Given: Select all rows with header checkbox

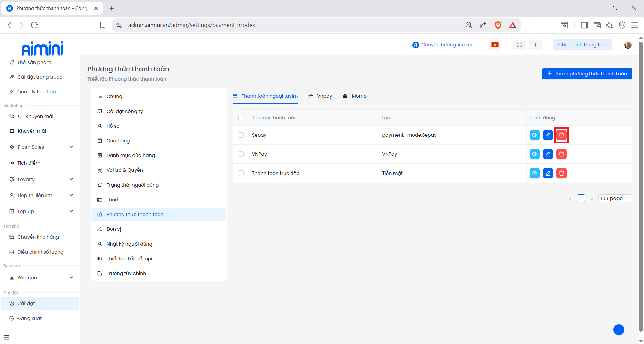Looking at the screenshot, I should (241, 118).
